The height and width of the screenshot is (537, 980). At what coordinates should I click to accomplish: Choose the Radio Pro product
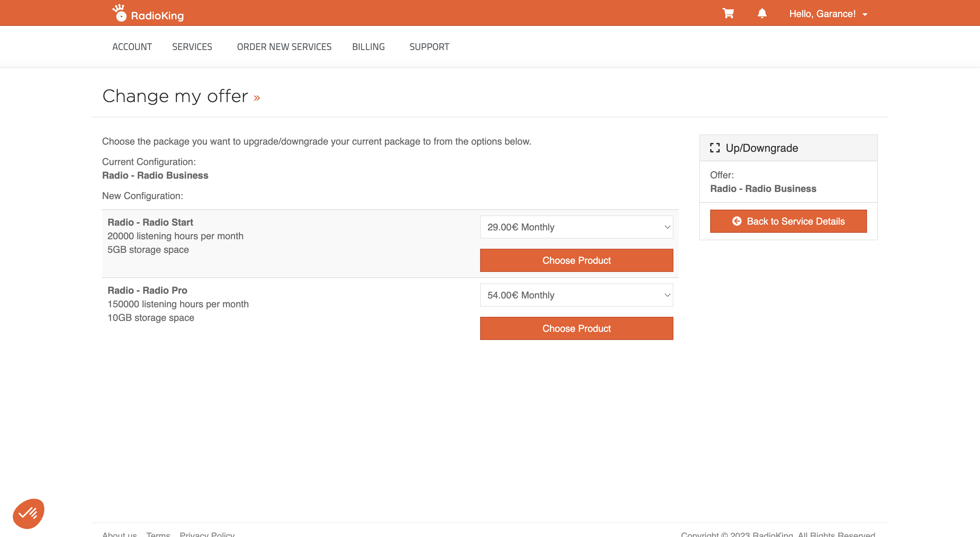[576, 328]
